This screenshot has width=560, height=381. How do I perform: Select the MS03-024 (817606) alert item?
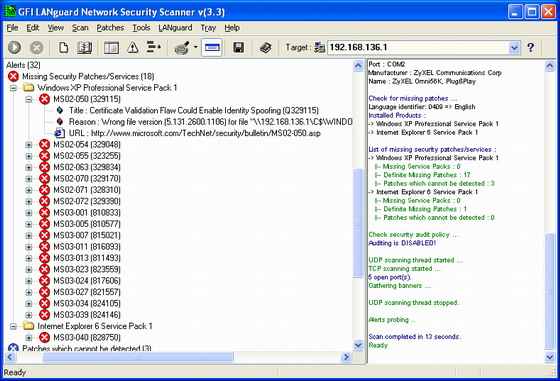(x=87, y=281)
